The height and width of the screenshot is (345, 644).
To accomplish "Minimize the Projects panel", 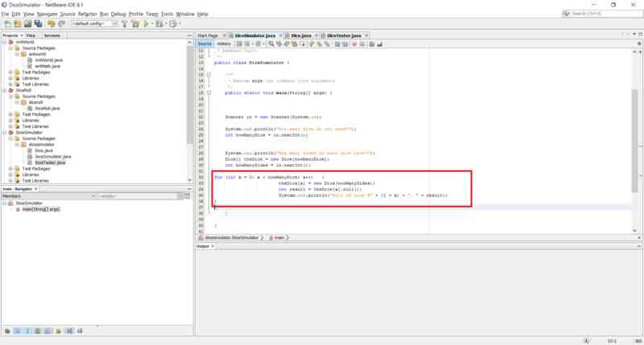I will tap(189, 35).
